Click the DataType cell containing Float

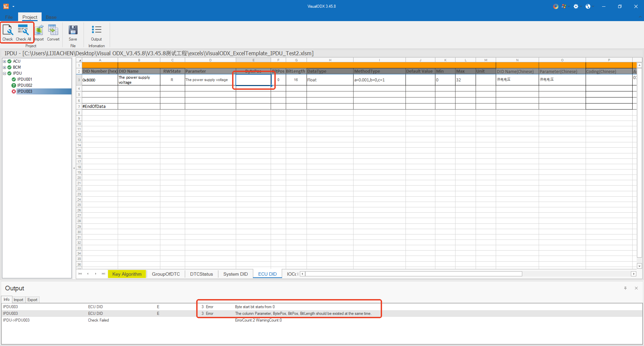pos(330,80)
